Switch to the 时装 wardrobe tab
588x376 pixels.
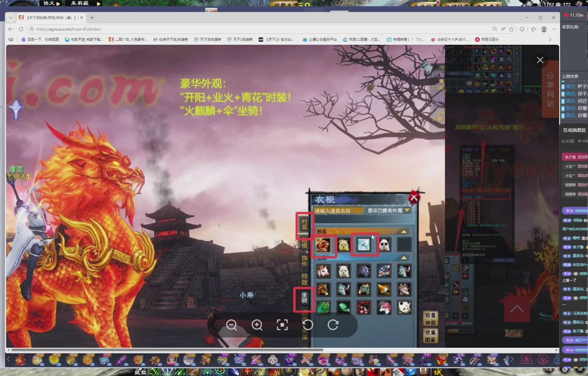click(x=304, y=225)
